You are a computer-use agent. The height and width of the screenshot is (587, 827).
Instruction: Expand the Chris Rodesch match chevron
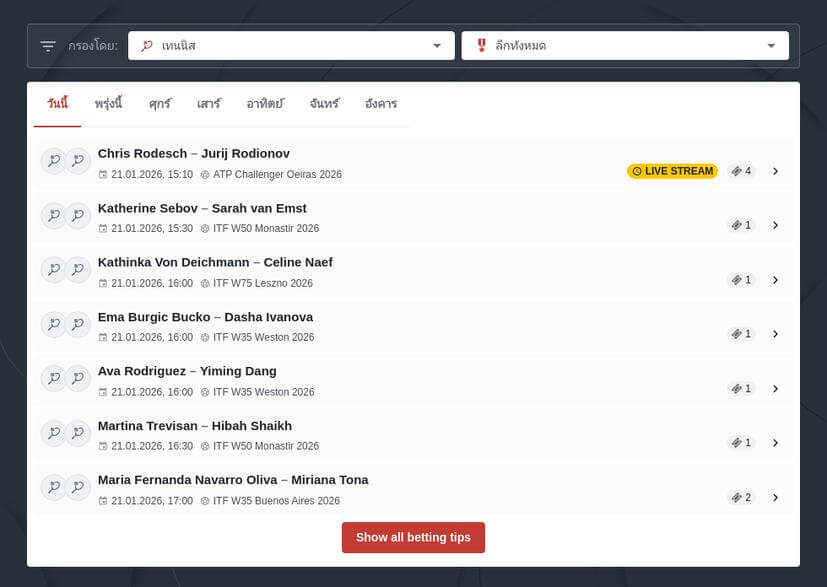(775, 171)
